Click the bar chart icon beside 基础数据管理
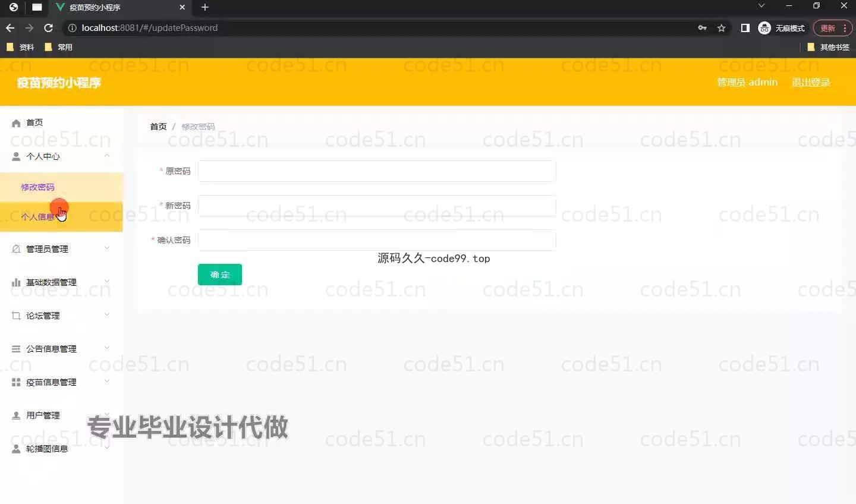Viewport: 856px width, 504px height. (x=16, y=282)
